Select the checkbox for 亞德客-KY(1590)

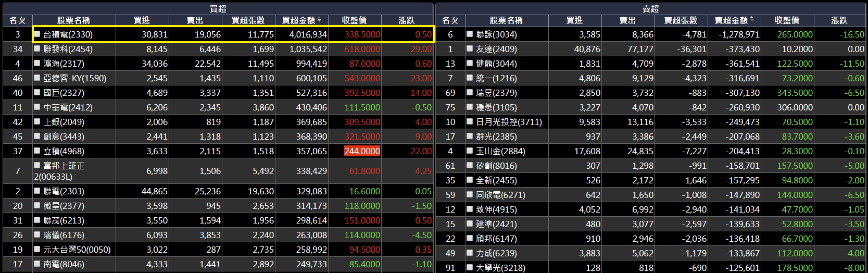point(37,78)
